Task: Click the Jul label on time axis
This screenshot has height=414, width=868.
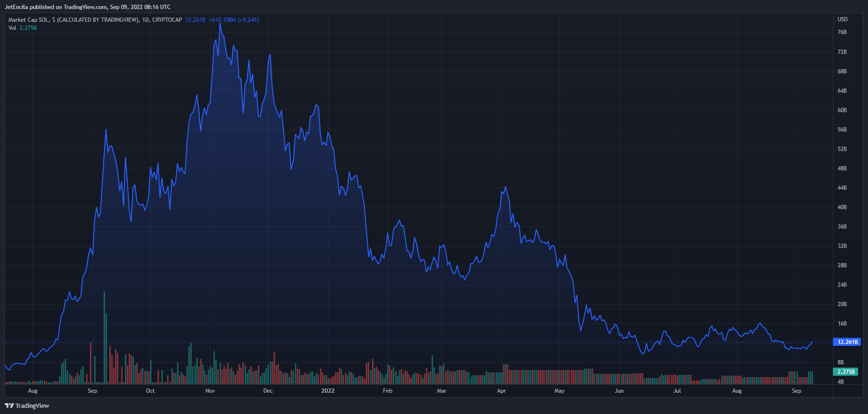Action: [677, 391]
